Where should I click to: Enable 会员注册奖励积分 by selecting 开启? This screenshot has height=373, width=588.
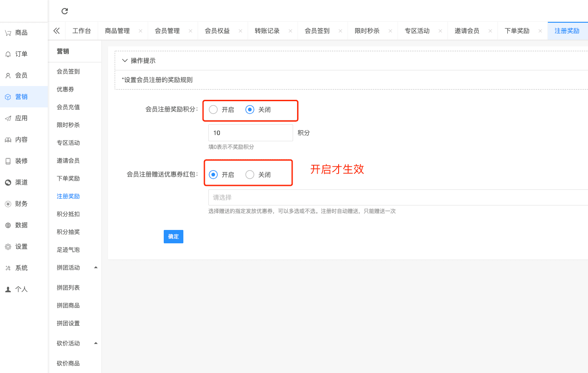214,110
